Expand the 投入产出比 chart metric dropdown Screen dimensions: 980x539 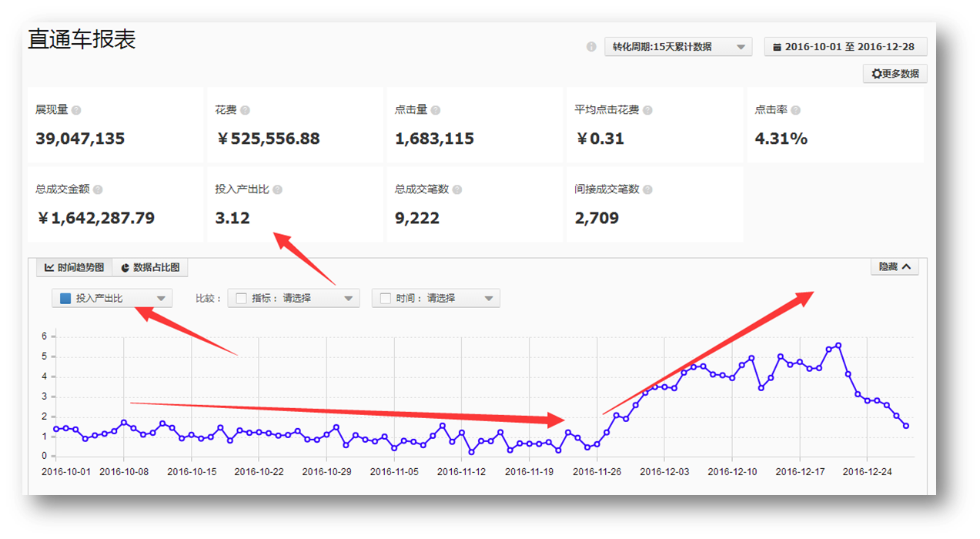pos(112,298)
